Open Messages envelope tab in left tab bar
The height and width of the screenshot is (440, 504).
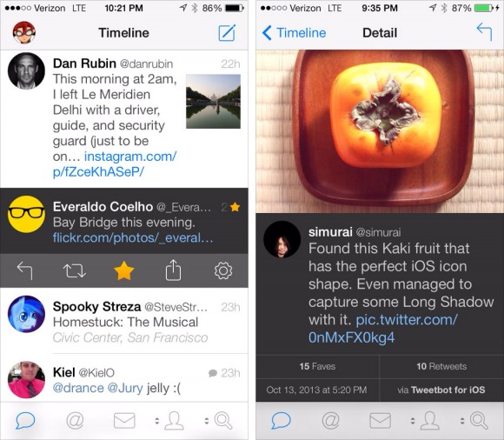click(124, 421)
